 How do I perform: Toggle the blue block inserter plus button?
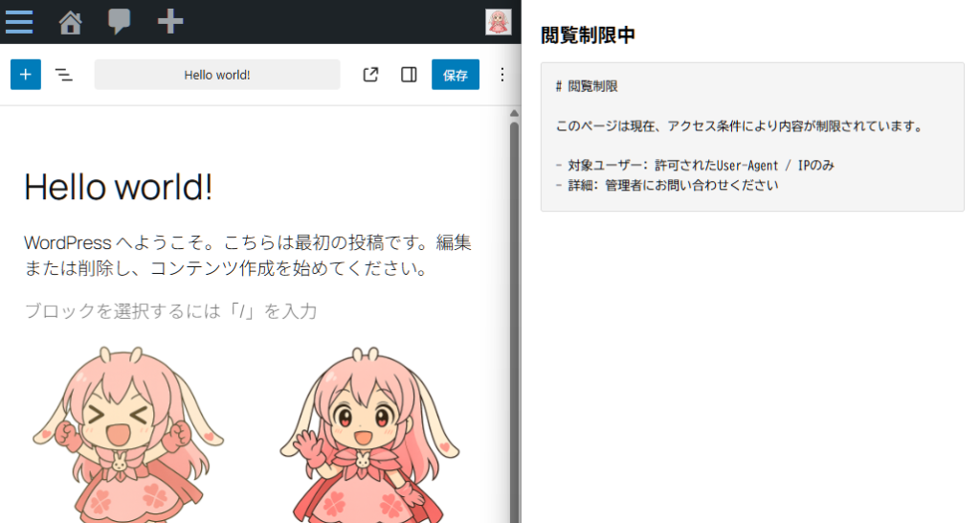(26, 75)
